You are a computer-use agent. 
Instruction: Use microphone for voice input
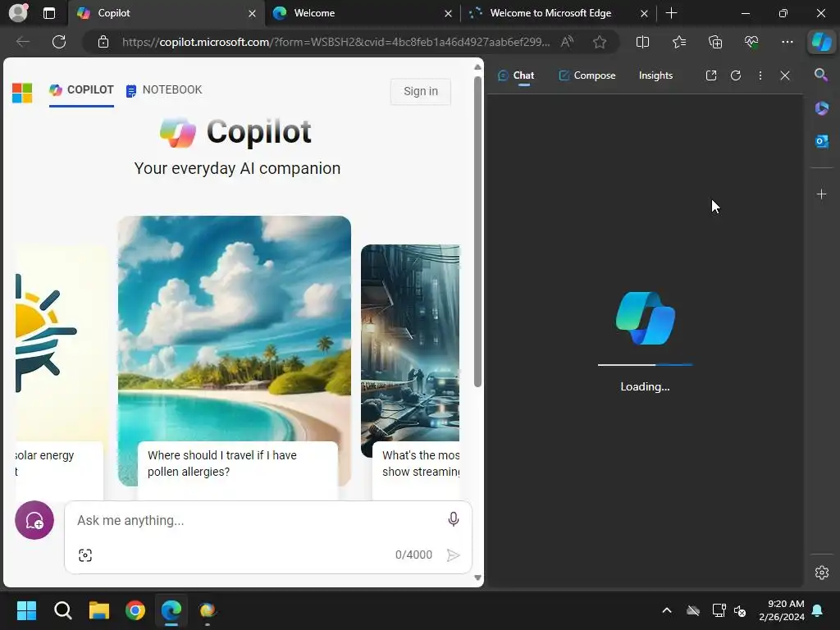tap(453, 519)
